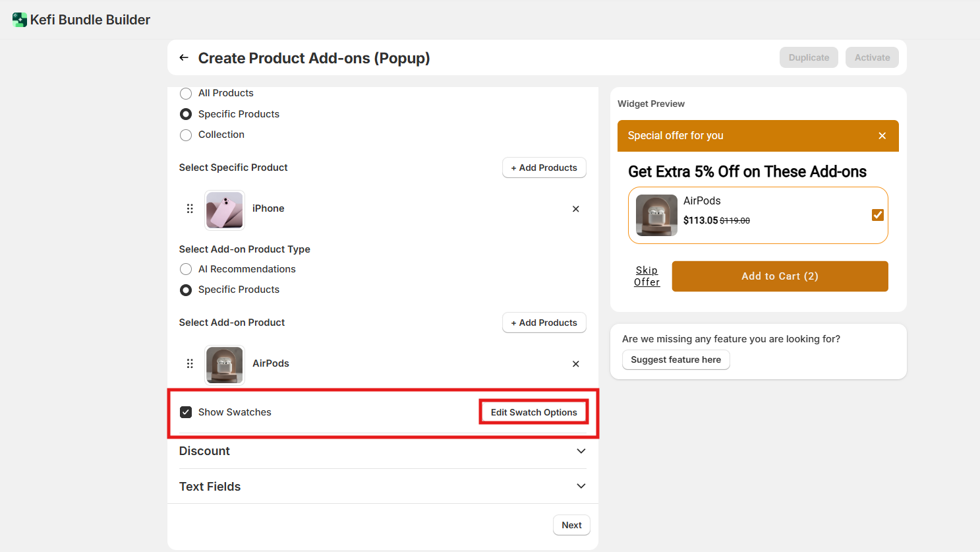Remove iPhone using its X icon
The image size is (980, 552).
tap(575, 209)
